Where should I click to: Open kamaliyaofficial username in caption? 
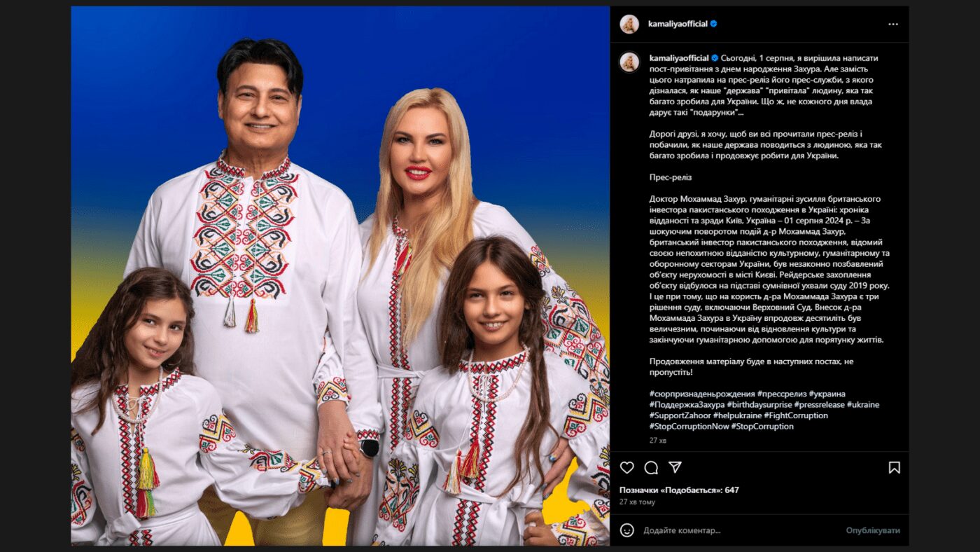coord(679,58)
